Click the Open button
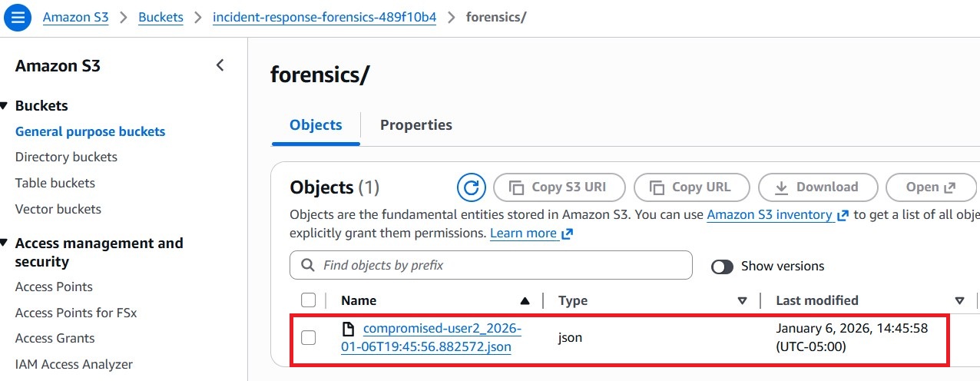 point(930,187)
